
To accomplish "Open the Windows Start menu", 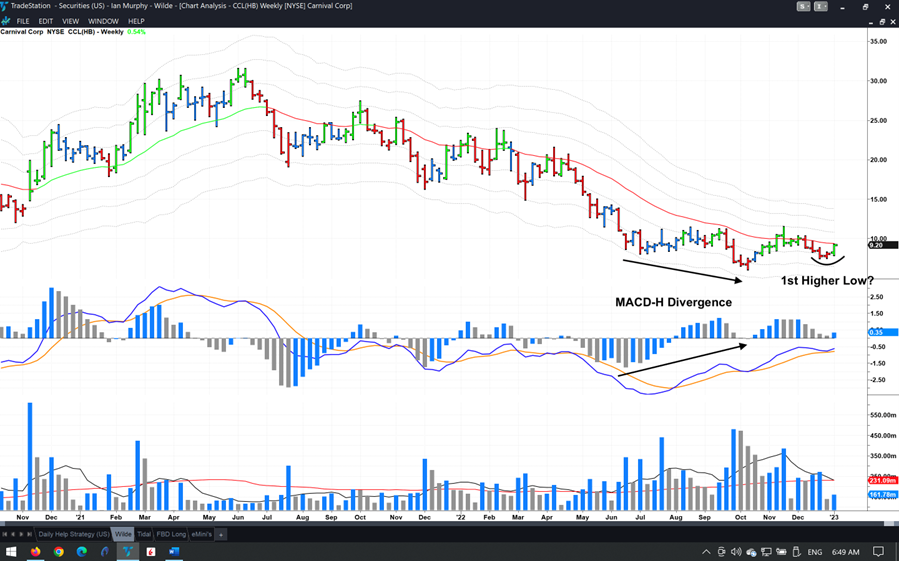I will click(x=11, y=552).
